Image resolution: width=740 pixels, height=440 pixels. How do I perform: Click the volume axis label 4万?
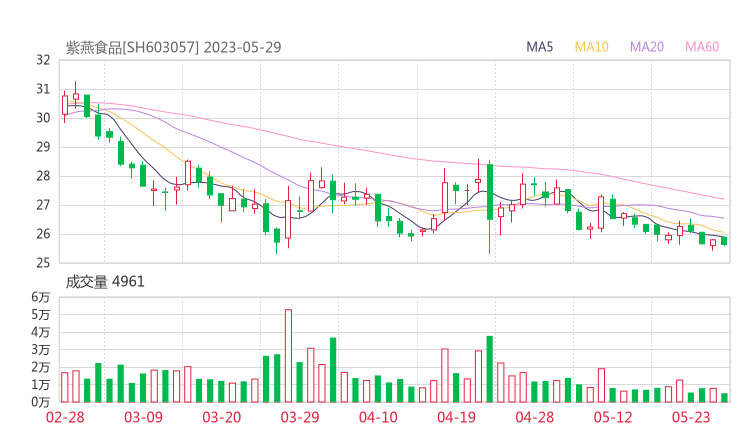click(41, 332)
